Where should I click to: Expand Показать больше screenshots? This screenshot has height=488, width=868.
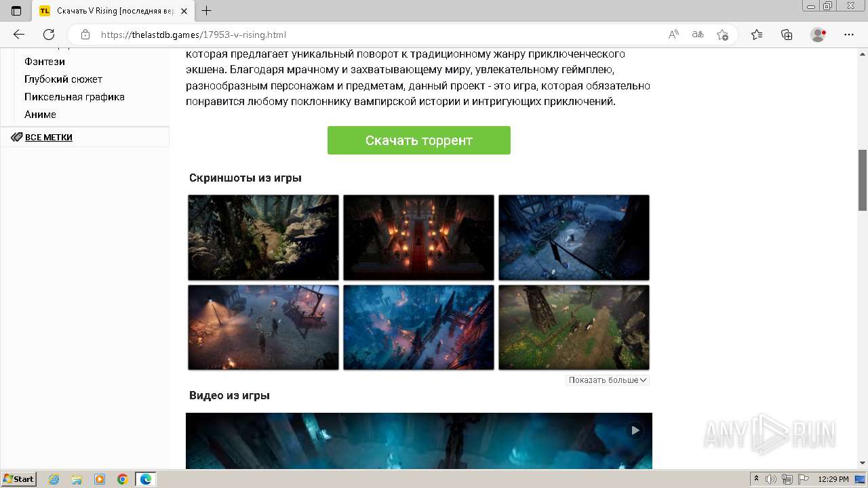[x=607, y=380]
